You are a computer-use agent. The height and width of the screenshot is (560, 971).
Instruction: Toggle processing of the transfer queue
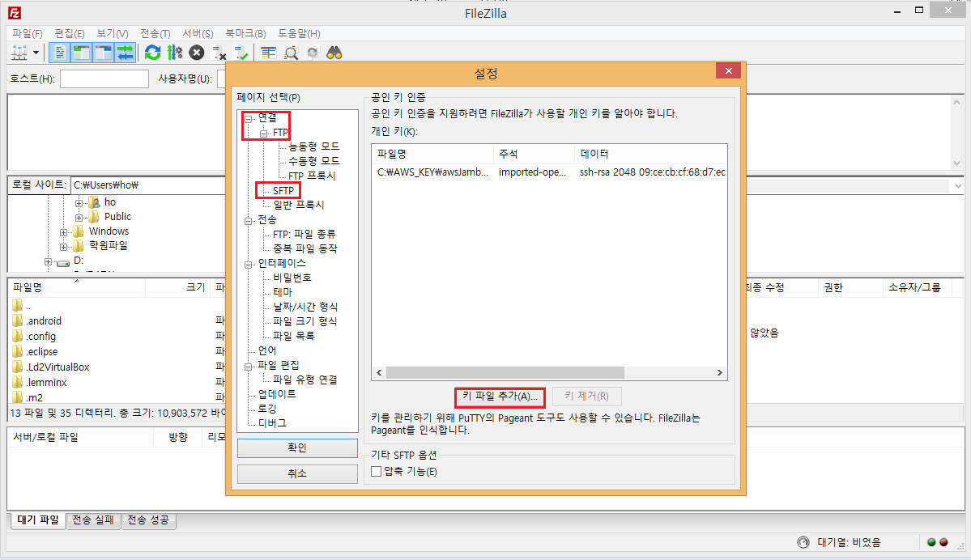pos(175,53)
